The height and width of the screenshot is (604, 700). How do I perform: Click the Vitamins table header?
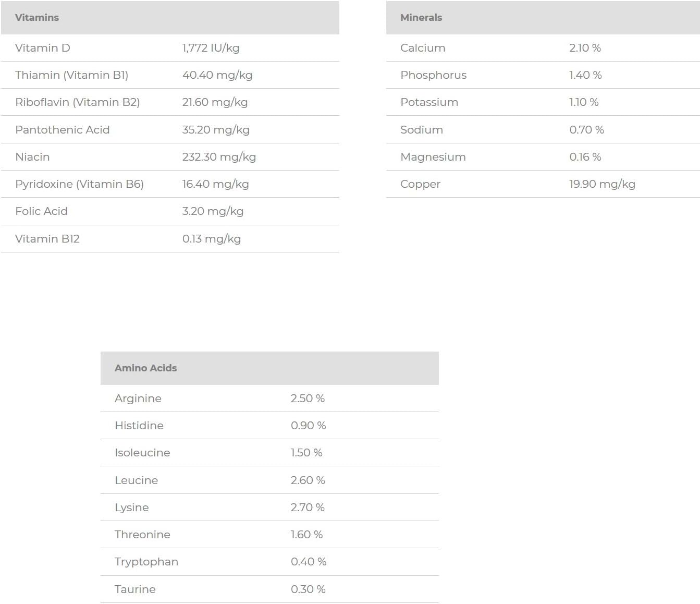pos(37,18)
